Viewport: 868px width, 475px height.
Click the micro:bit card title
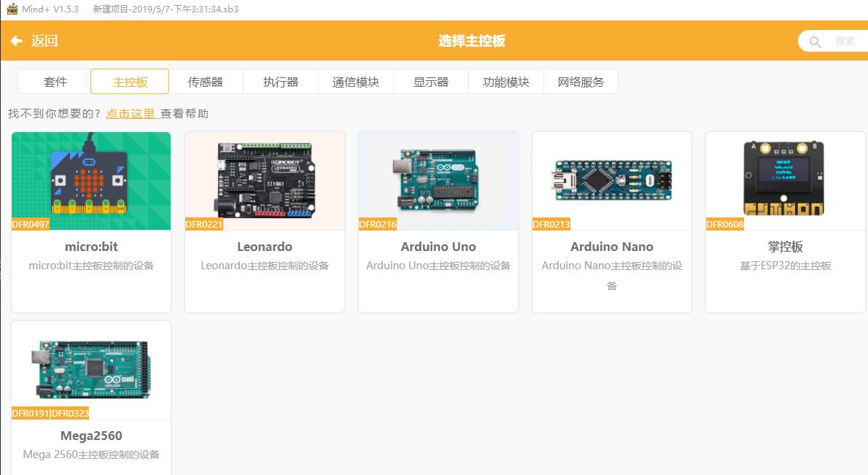[91, 247]
